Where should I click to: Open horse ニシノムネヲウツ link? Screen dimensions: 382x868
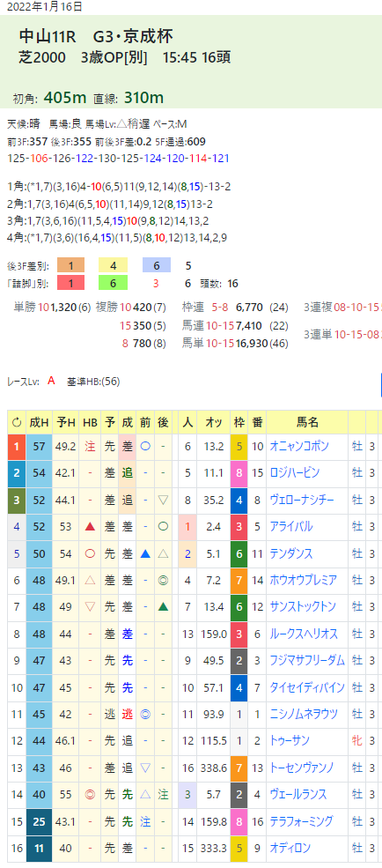305,714
